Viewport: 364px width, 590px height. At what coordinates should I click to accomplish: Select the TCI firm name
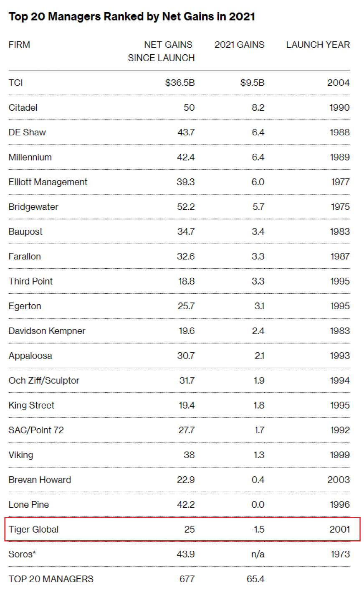tap(16, 83)
